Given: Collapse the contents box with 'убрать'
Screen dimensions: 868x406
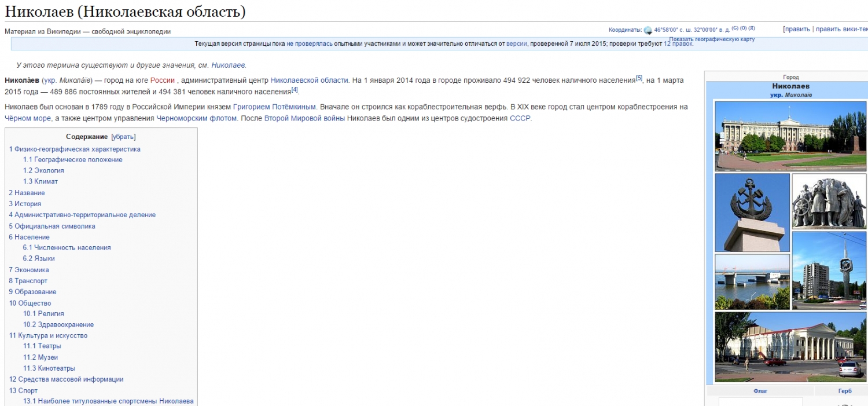Looking at the screenshot, I should 123,137.
